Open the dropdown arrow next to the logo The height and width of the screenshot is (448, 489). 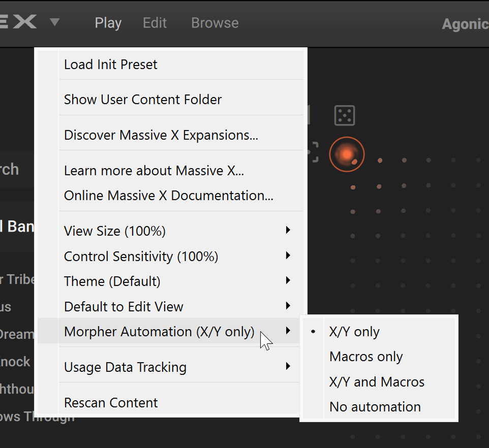coord(54,22)
